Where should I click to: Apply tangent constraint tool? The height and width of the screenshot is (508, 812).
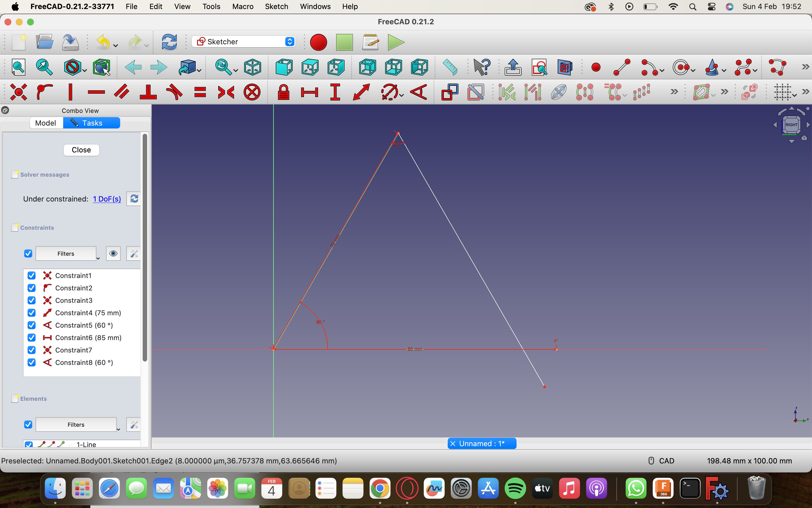175,92
